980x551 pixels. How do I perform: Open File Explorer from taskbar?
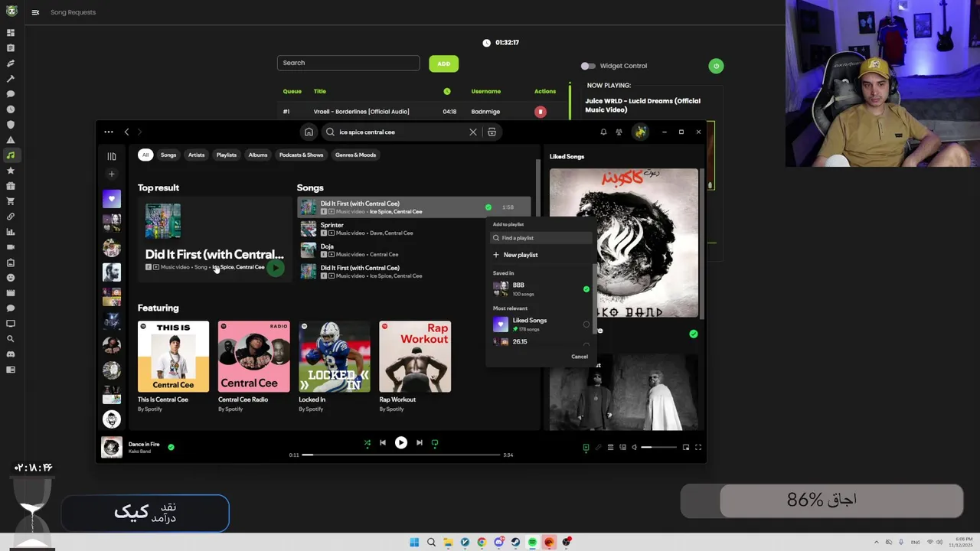tap(448, 542)
